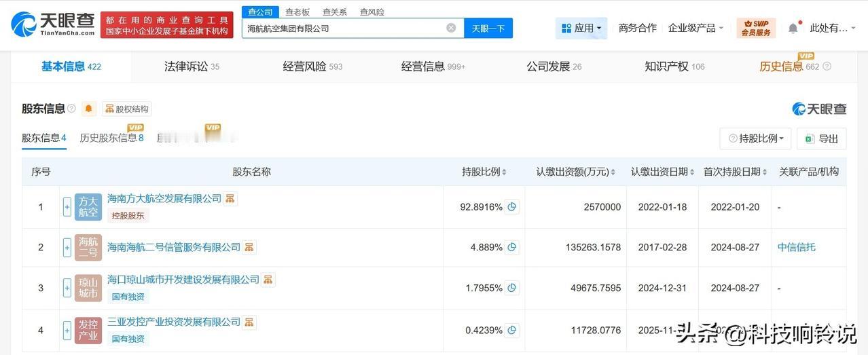Viewport: 868px width, 355px height.
Task: Switch to 查公司 search tab
Action: pyautogui.click(x=260, y=12)
